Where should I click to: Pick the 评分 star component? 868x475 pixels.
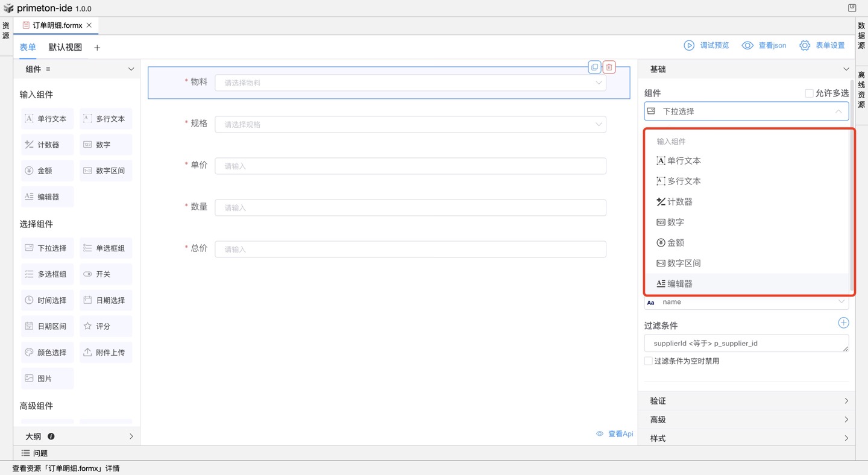tap(105, 326)
